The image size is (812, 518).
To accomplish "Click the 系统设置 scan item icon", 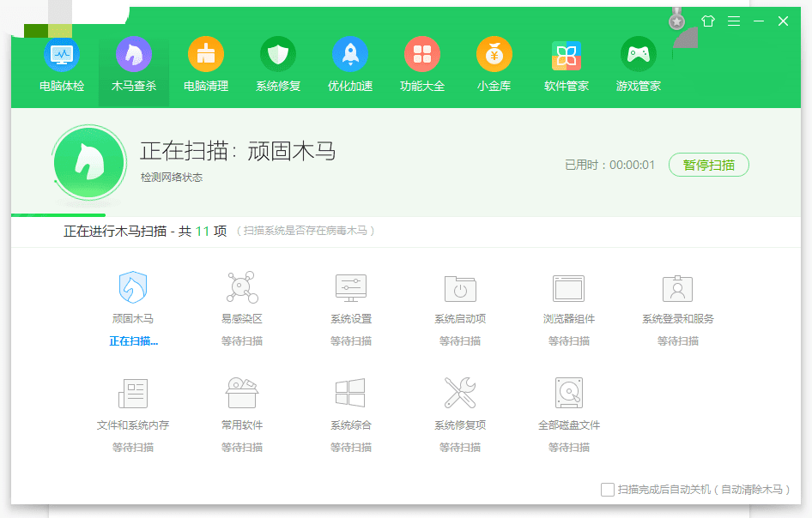I will (x=350, y=288).
